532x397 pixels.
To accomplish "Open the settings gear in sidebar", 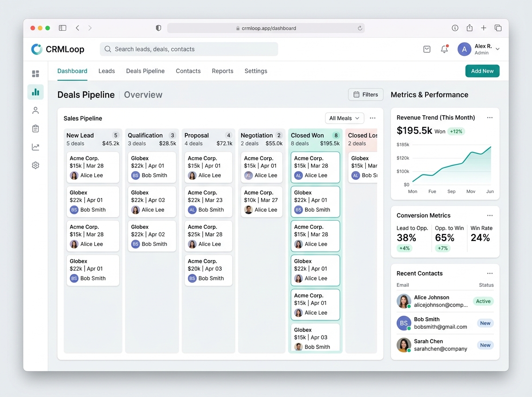I will tap(35, 165).
